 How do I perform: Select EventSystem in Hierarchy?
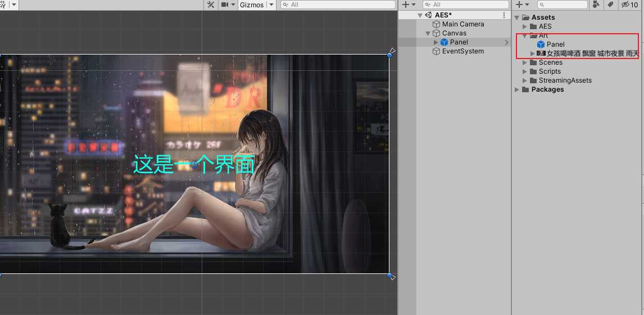[462, 51]
